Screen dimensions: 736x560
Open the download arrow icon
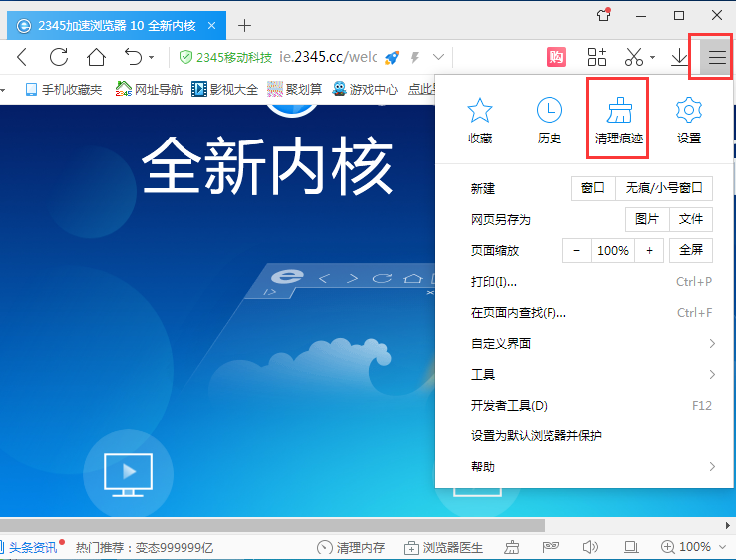(x=679, y=57)
